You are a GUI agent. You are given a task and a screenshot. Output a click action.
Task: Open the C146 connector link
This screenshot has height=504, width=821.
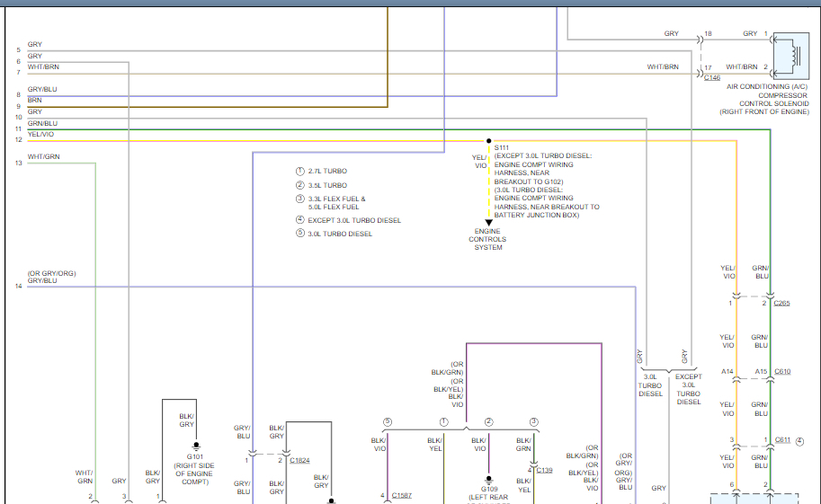point(711,78)
